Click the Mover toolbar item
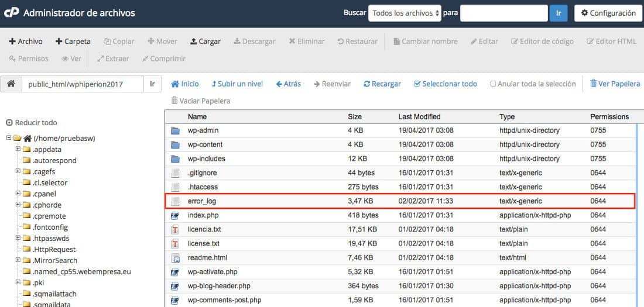The height and width of the screenshot is (307, 644). click(x=162, y=42)
